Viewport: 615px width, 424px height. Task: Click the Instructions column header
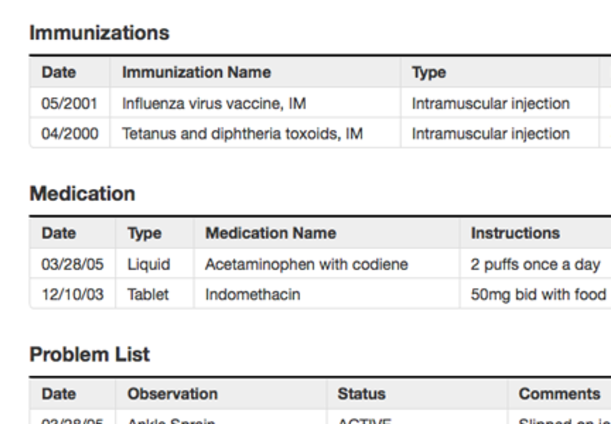[515, 233]
